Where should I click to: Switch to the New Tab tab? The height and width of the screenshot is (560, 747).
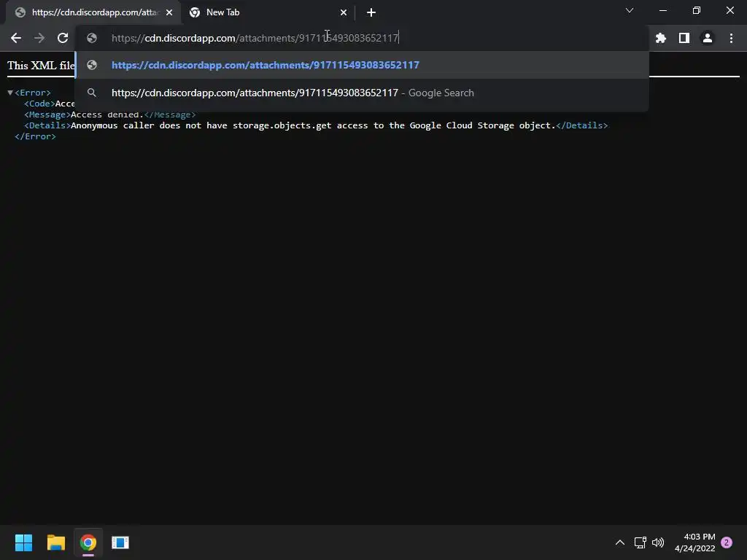point(268,12)
